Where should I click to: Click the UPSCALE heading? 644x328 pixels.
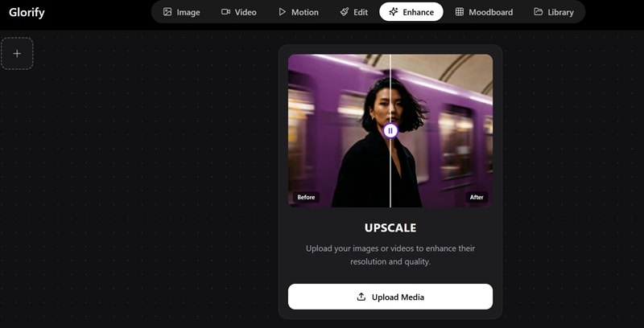click(x=390, y=228)
